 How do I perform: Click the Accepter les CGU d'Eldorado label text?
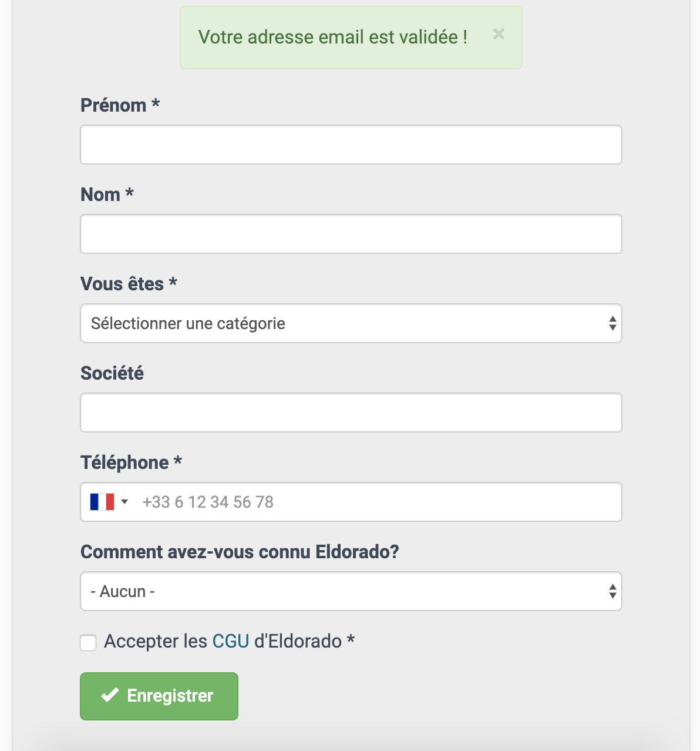(229, 641)
